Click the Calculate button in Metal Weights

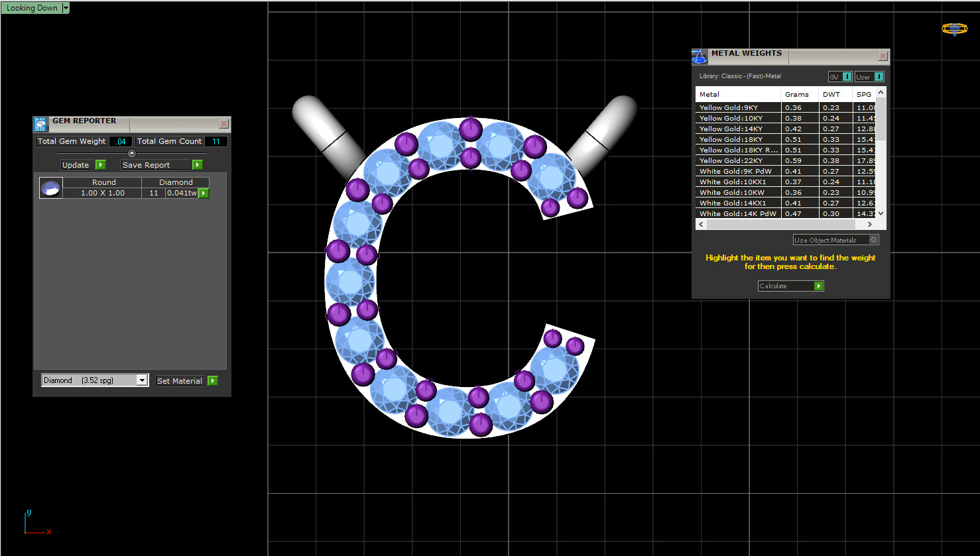click(x=791, y=286)
